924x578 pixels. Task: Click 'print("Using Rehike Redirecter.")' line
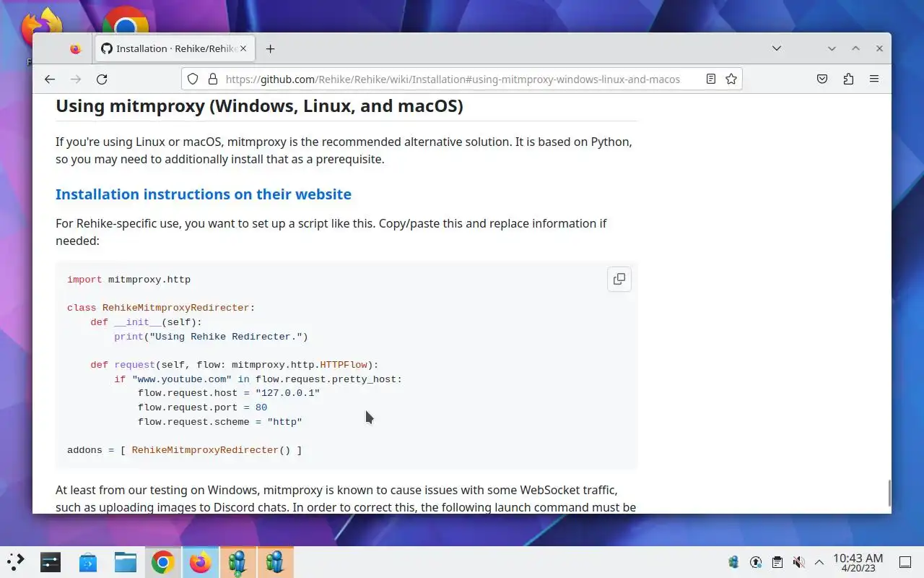(211, 337)
